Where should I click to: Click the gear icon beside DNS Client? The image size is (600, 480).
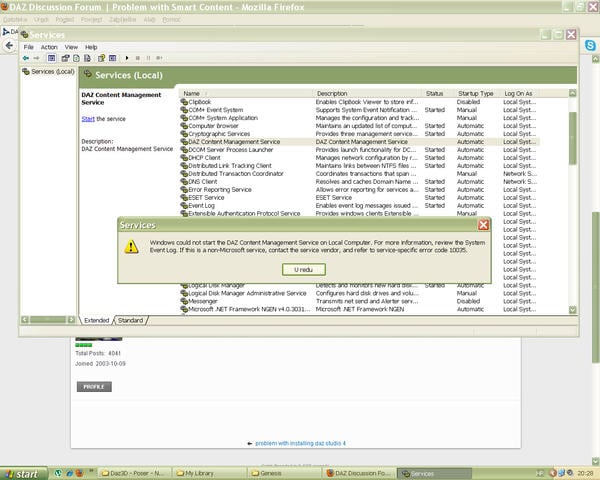tap(184, 182)
